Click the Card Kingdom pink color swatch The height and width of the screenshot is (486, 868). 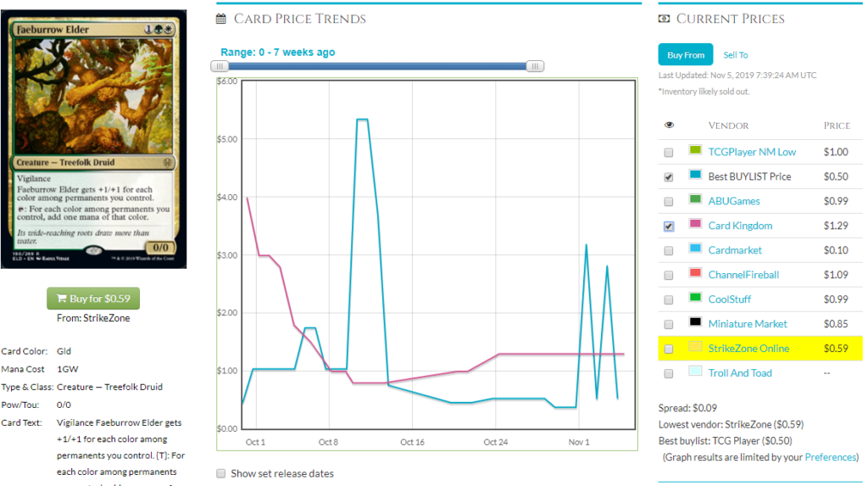click(x=695, y=223)
